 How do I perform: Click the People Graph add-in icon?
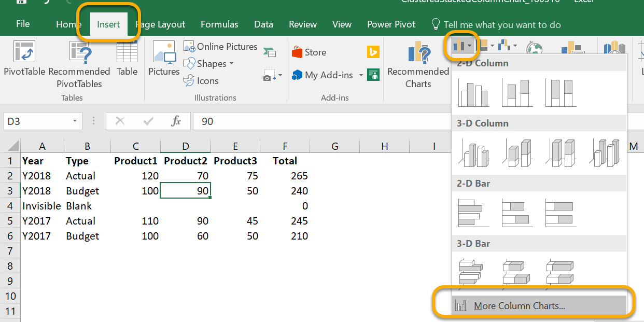point(373,75)
